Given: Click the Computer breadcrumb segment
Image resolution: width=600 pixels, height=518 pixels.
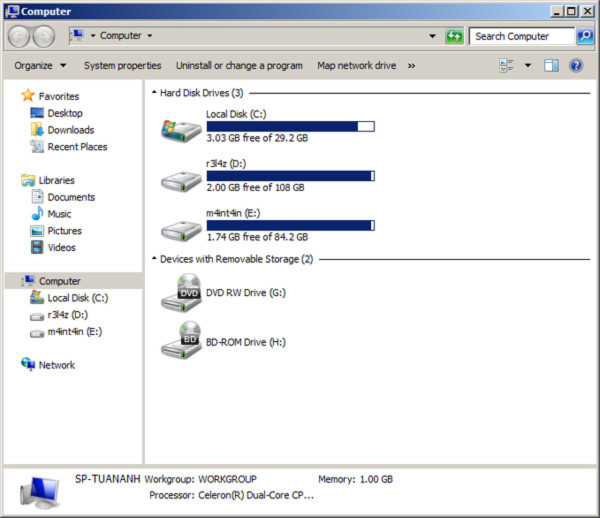Looking at the screenshot, I should (x=121, y=36).
